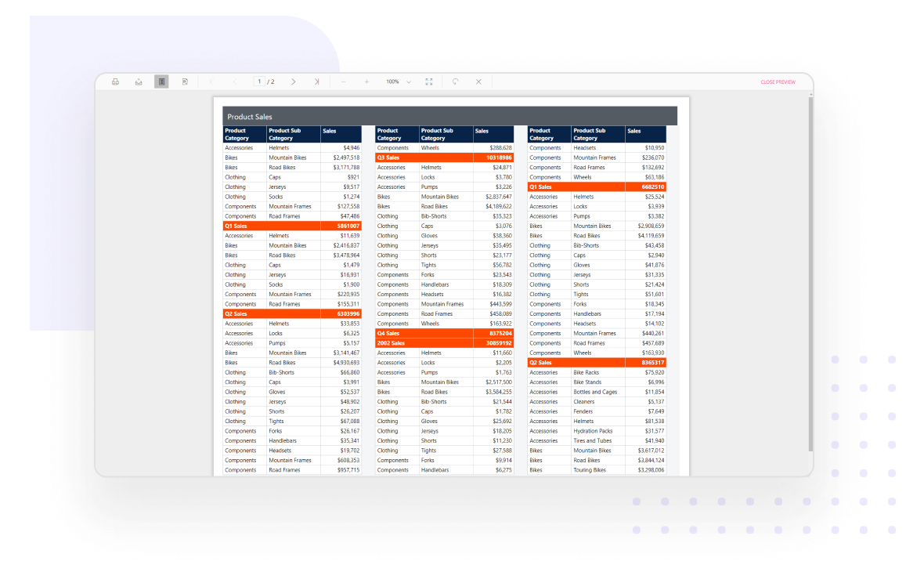Go to the first page
The height and width of the screenshot is (572, 924).
pos(211,82)
